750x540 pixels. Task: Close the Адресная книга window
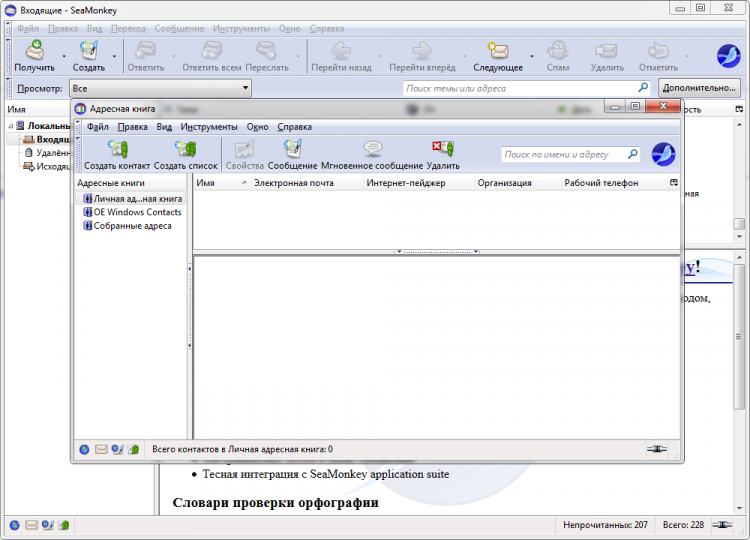click(662, 106)
